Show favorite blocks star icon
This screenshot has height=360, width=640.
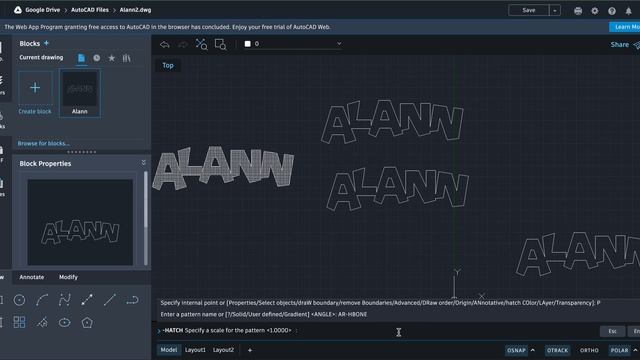111,58
